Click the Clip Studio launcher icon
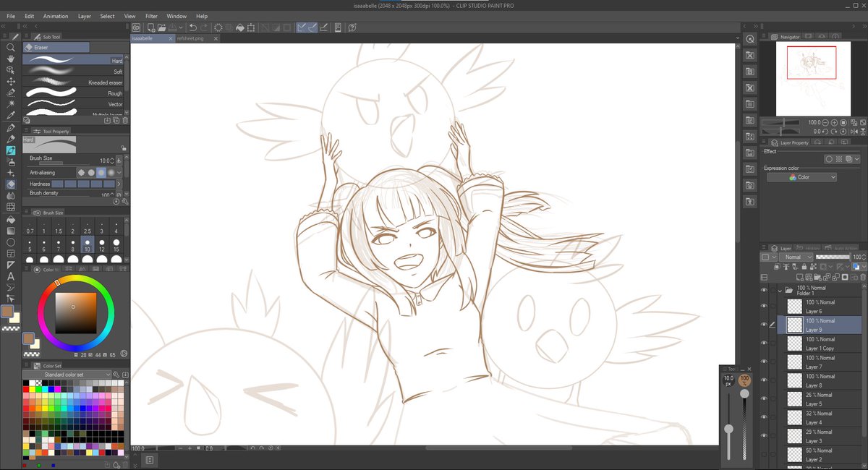Screen dimensions: 868x470 136,28
